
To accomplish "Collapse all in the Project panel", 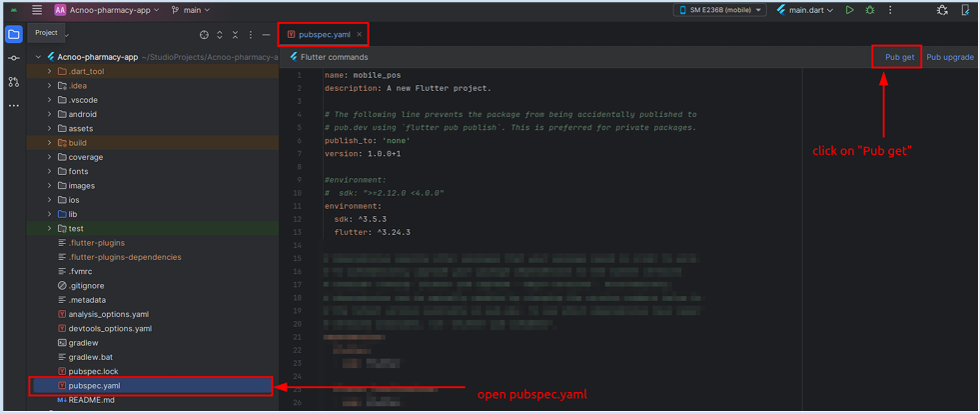I will point(236,34).
